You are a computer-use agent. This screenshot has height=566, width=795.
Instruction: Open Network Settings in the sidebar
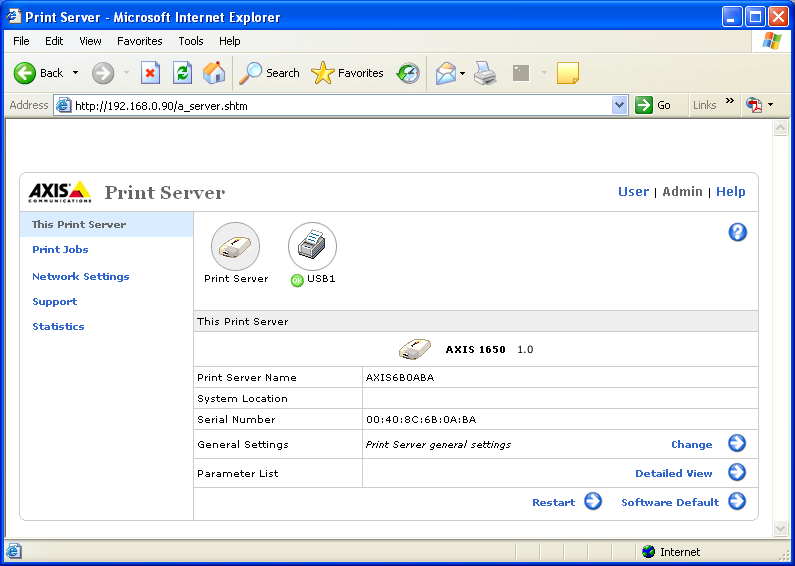click(x=81, y=276)
